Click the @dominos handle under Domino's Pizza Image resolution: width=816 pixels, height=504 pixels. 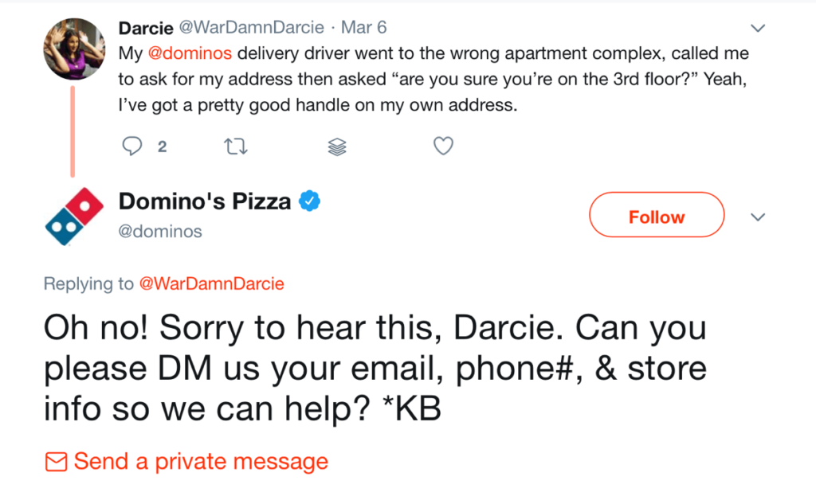tap(160, 232)
